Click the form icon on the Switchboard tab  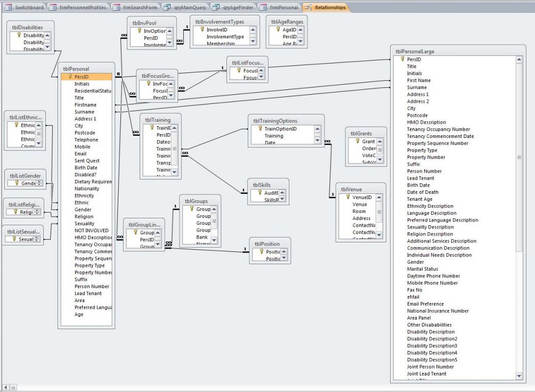7,7
